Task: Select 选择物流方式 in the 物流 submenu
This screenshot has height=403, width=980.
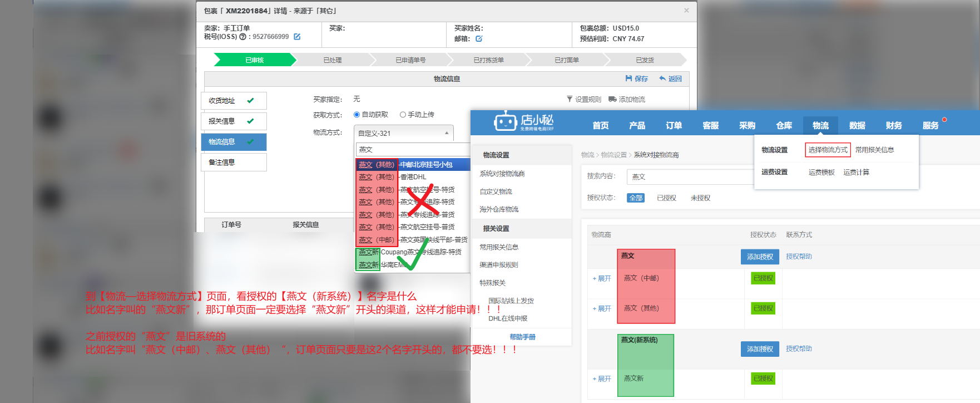Action: 828,150
